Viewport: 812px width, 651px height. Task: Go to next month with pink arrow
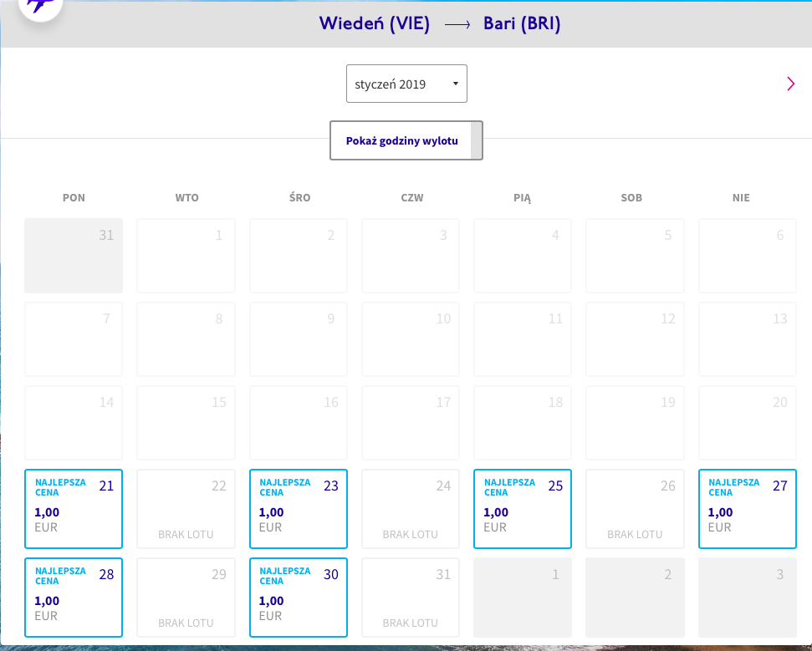[x=790, y=84]
